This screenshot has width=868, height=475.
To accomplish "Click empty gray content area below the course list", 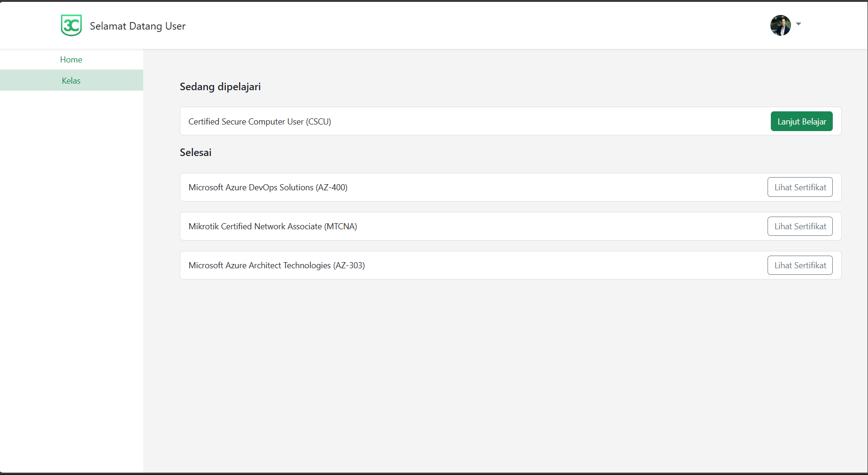I will [x=507, y=376].
